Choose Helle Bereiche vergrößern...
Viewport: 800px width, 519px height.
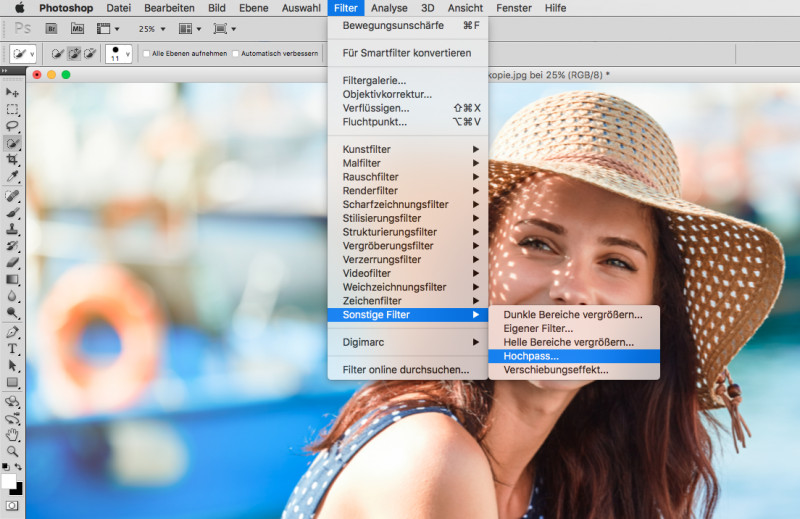[x=574, y=342]
